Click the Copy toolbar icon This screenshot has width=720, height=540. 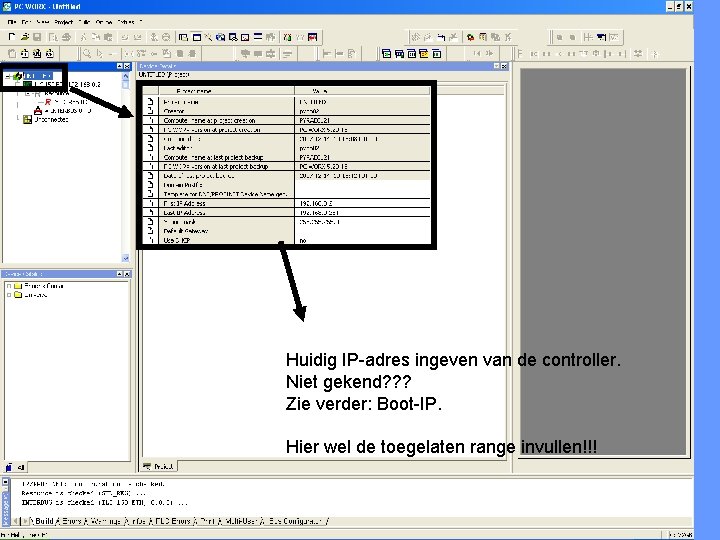point(96,37)
